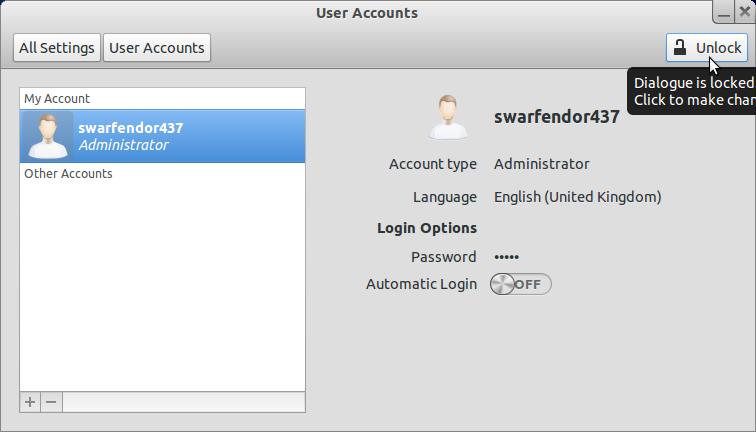Screen dimensions: 756x432
Task: Open the Account type Administrator selector
Action: click(x=541, y=164)
